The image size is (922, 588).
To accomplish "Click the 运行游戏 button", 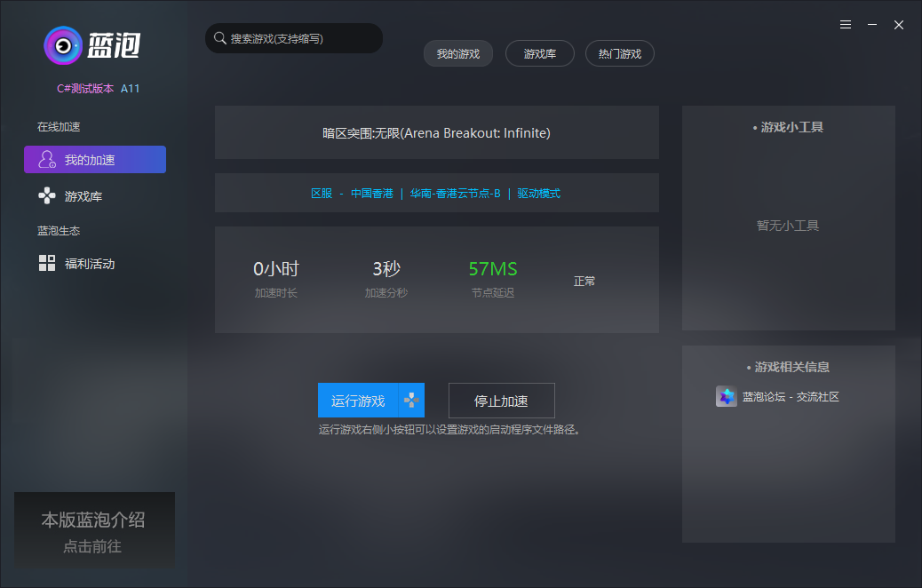I will tap(358, 401).
